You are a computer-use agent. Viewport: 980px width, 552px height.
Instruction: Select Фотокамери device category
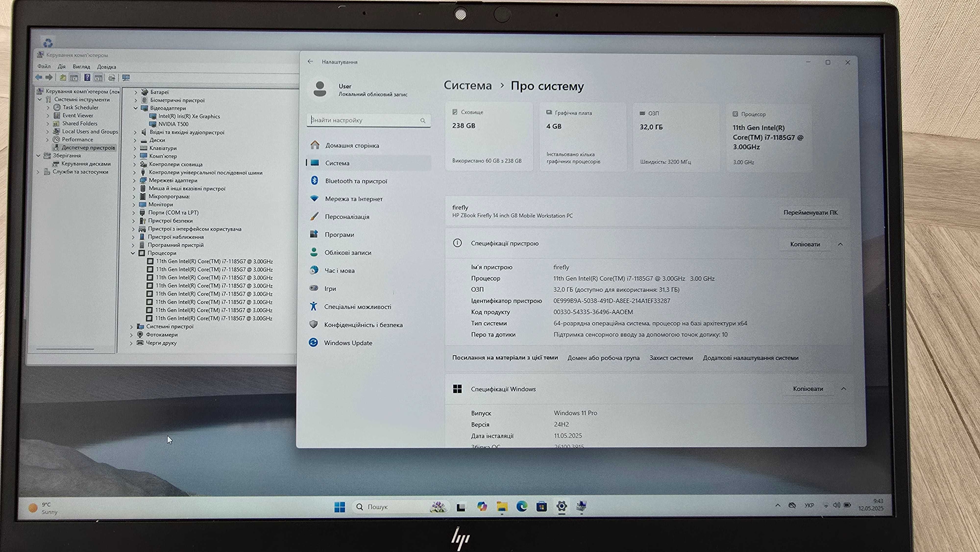coord(162,335)
